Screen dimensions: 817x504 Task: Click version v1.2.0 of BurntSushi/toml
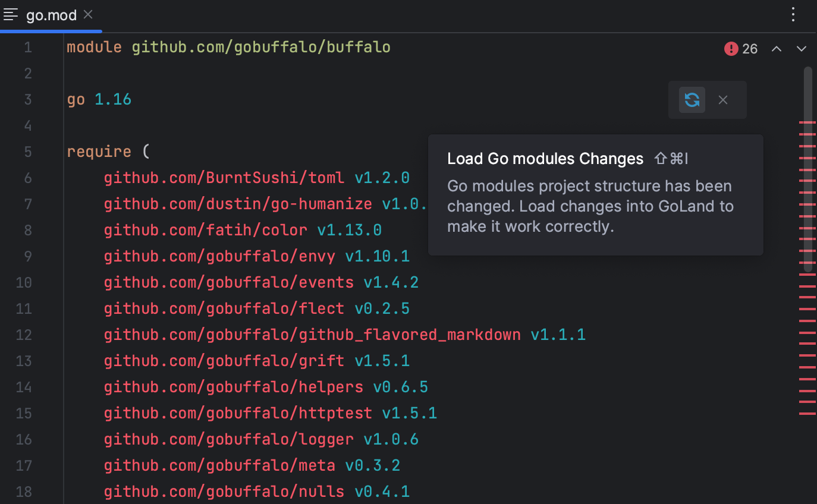click(382, 177)
